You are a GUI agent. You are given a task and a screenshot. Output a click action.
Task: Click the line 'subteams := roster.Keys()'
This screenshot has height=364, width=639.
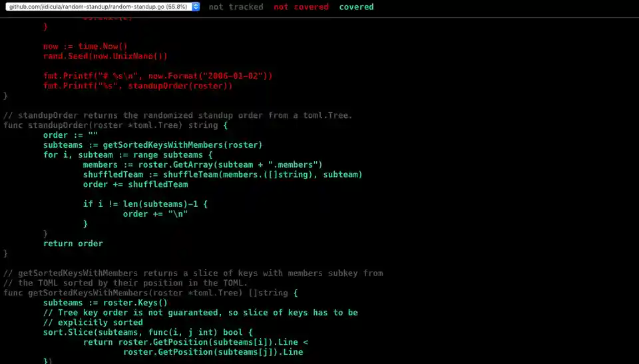click(105, 303)
